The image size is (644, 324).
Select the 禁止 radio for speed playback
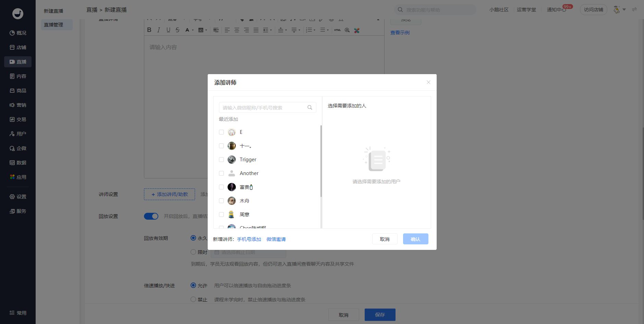pos(193,299)
